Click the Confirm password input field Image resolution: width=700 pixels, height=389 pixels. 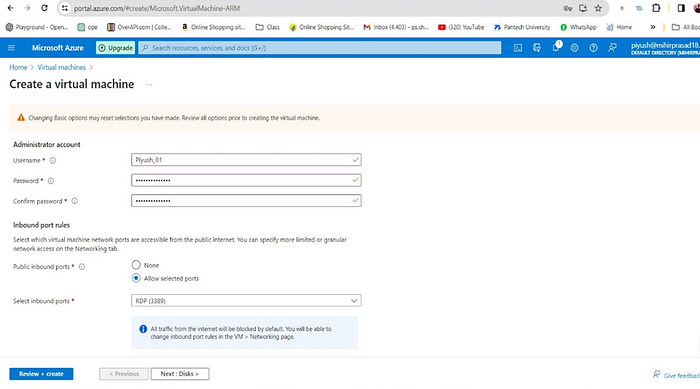[246, 201]
